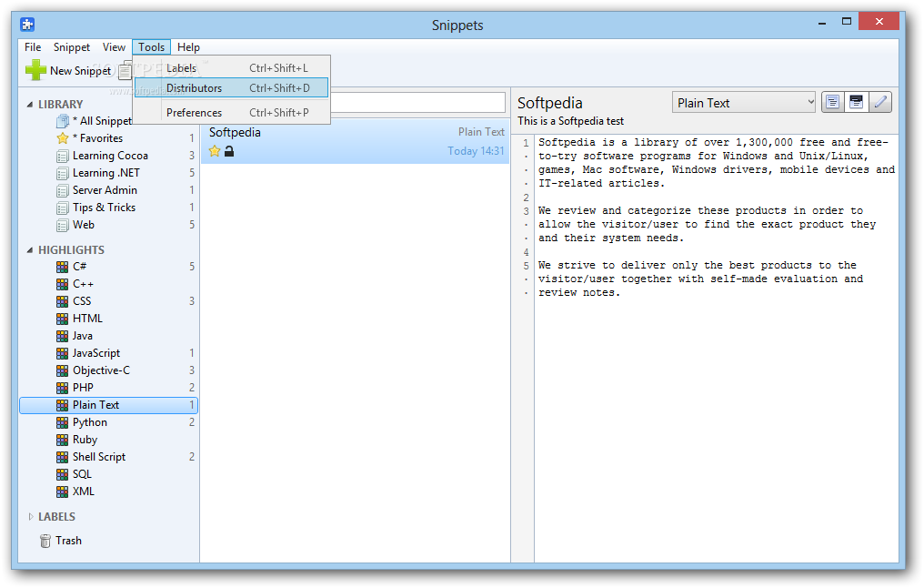Click the Python label in highlights
The height and width of the screenshot is (588, 924).
[89, 422]
